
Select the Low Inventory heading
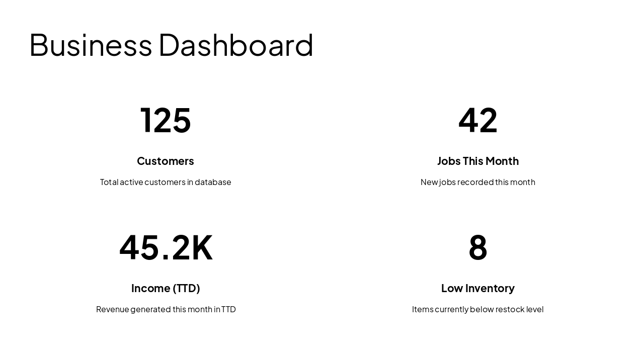(478, 288)
